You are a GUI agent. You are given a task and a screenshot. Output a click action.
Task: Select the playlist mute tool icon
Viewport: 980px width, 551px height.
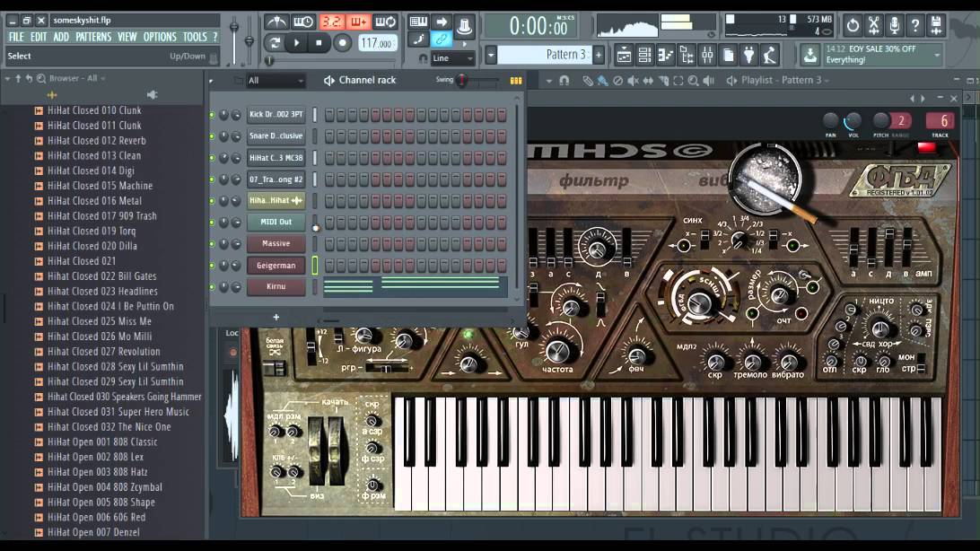(633, 81)
